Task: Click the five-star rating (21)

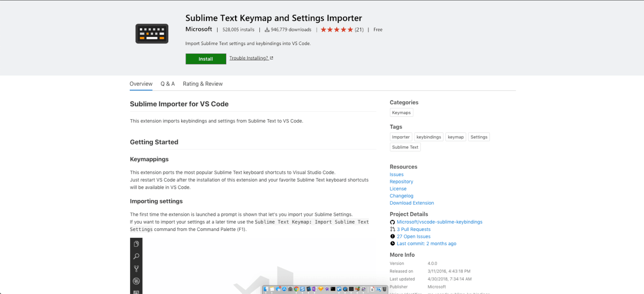Action: (x=342, y=29)
